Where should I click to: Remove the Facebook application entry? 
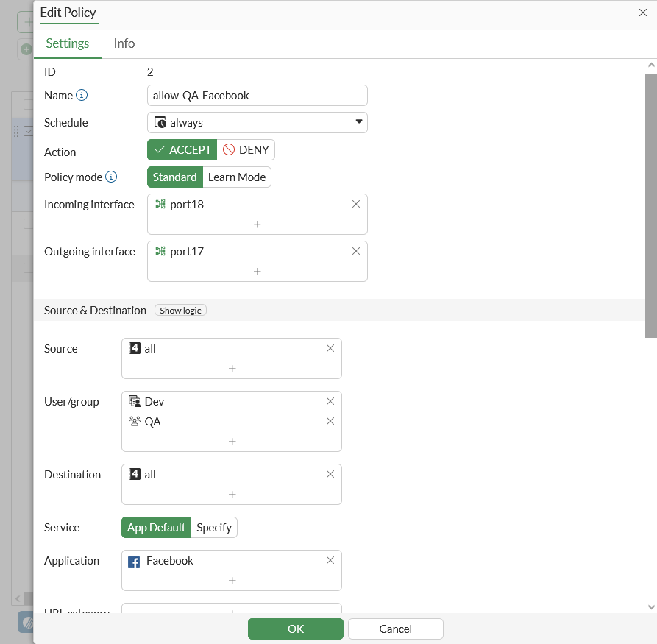tap(330, 560)
